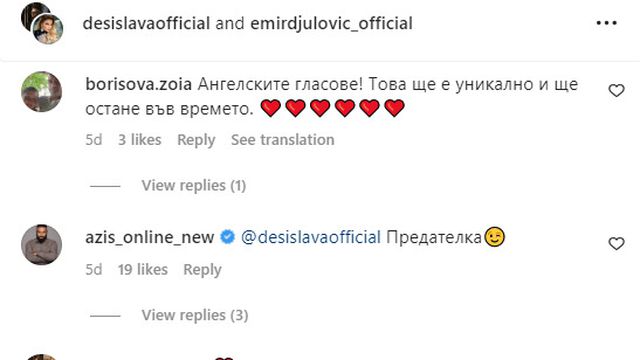Screen dimensions: 640x360
Task: View 19 likes on azis_online_new's comment
Action: pyautogui.click(x=143, y=270)
